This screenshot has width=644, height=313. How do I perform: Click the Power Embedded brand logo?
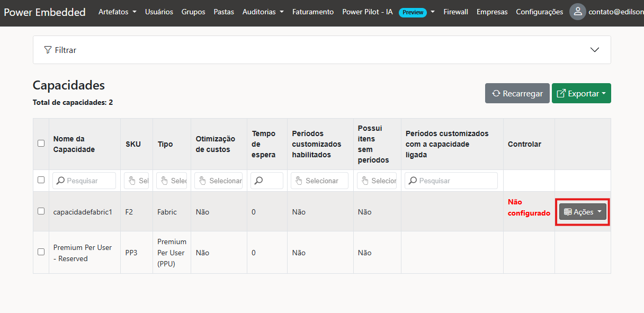pos(44,12)
